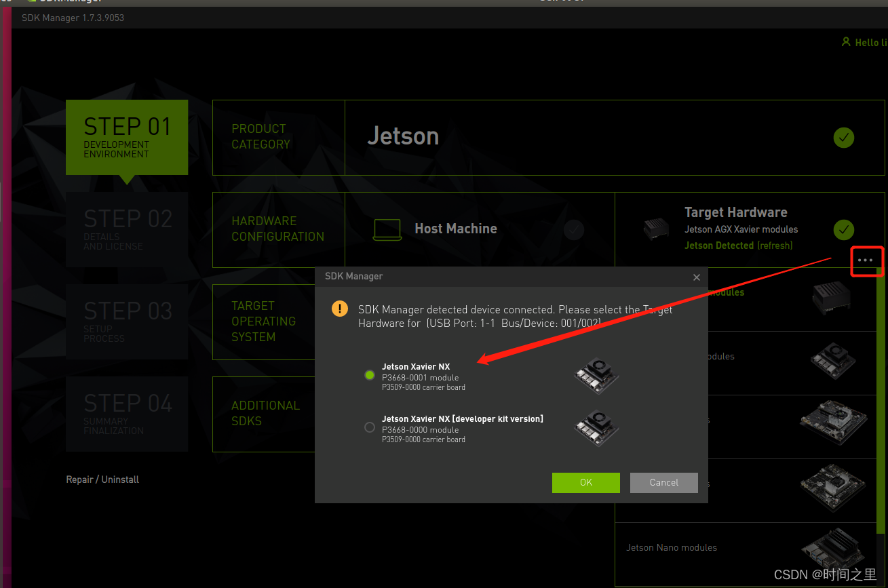Click the ADDITIONAL SDKS heading
Image resolution: width=888 pixels, height=588 pixels.
click(265, 413)
